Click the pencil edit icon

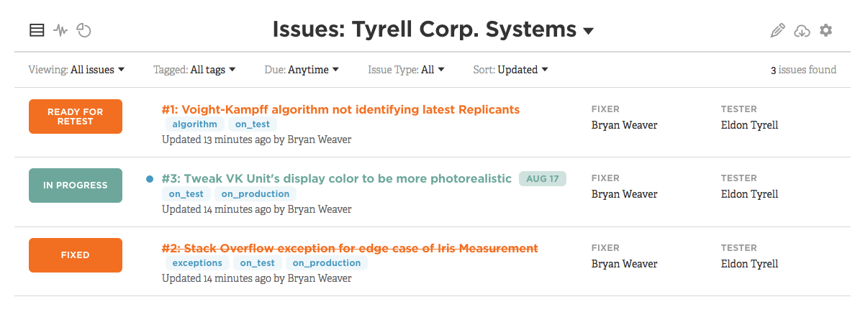pyautogui.click(x=777, y=30)
